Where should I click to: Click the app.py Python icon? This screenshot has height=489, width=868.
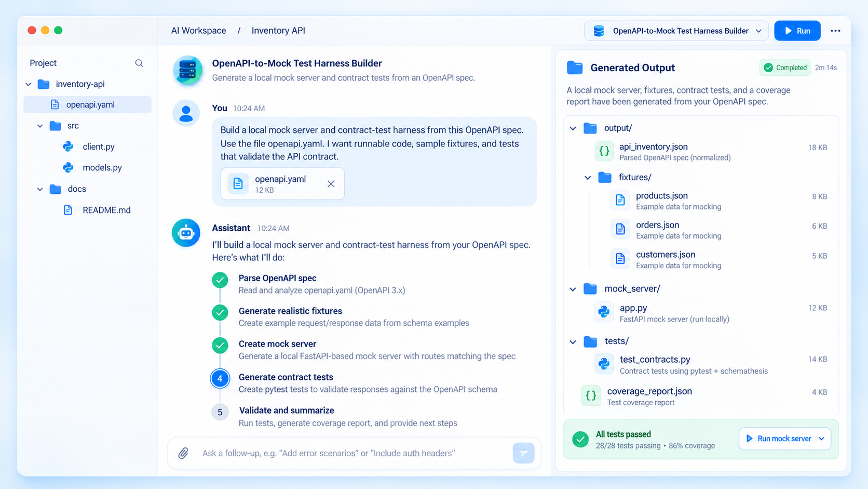[604, 312]
